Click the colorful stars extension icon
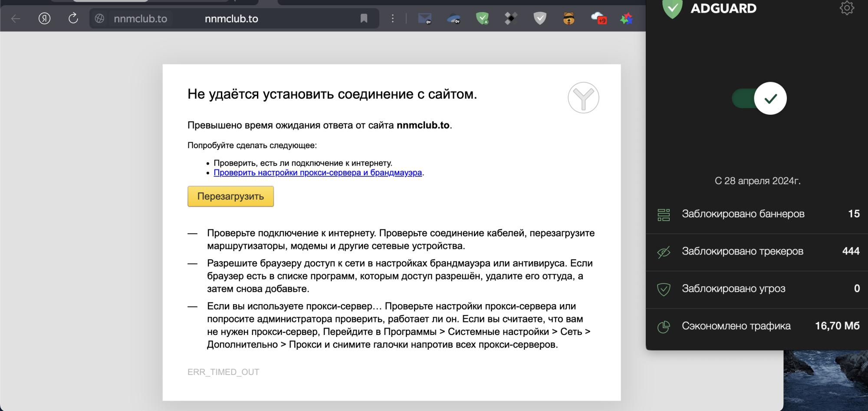868x411 pixels. [x=627, y=18]
